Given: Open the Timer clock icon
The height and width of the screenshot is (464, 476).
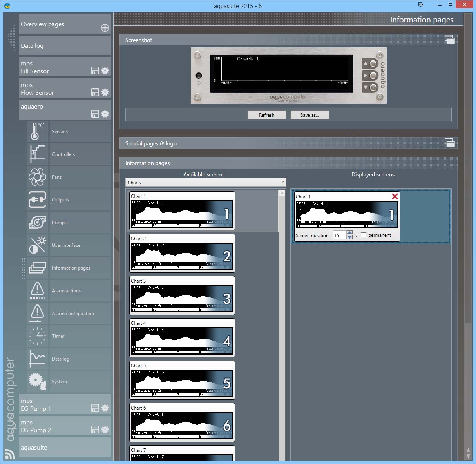Looking at the screenshot, I should (x=37, y=336).
